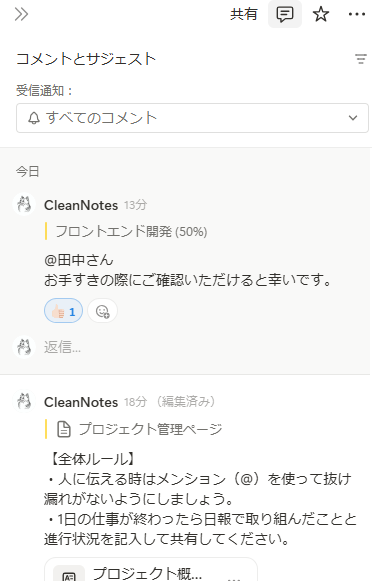The image size is (372, 581).
Task: Expand notification options via chevron arrow
Action: [353, 118]
